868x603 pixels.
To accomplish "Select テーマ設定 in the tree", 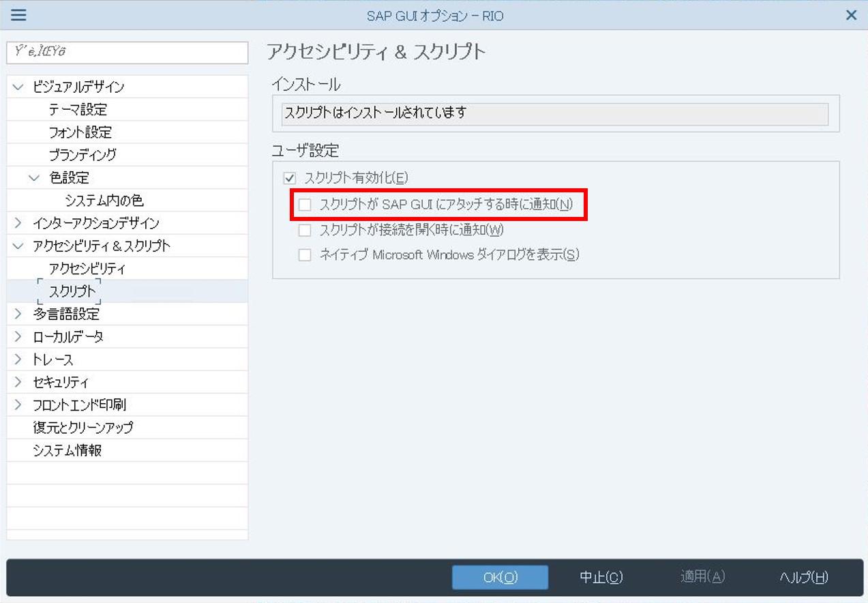I will pyautogui.click(x=78, y=110).
